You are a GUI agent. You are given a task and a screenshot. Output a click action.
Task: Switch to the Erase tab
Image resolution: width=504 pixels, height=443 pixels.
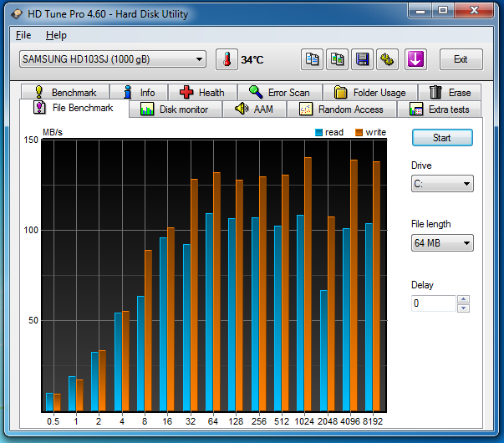(450, 92)
